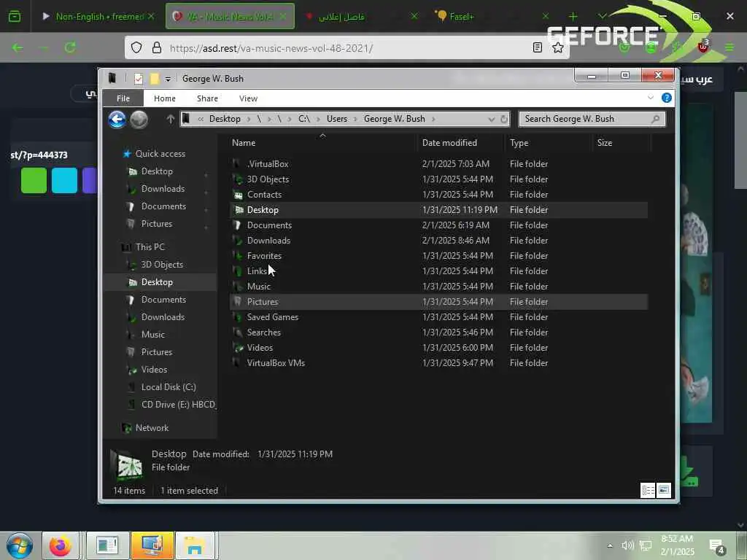Image resolution: width=747 pixels, height=560 pixels.
Task: Select the Searches folder row
Action: [x=438, y=332]
